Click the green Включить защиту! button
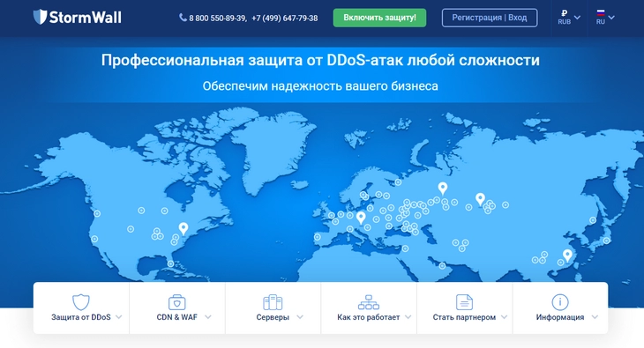The image size is (644, 348). (x=379, y=18)
